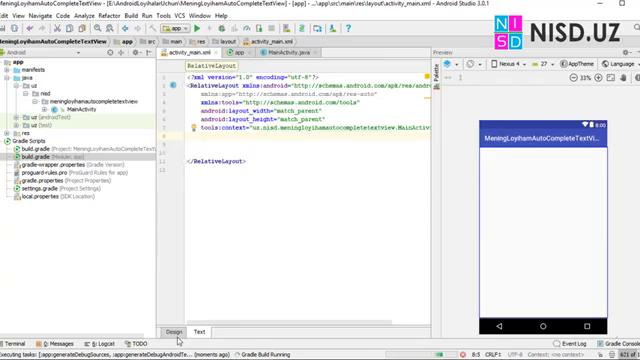The height and width of the screenshot is (360, 640).
Task: Click the editor horizontal scrollbar
Action: [x=289, y=322]
